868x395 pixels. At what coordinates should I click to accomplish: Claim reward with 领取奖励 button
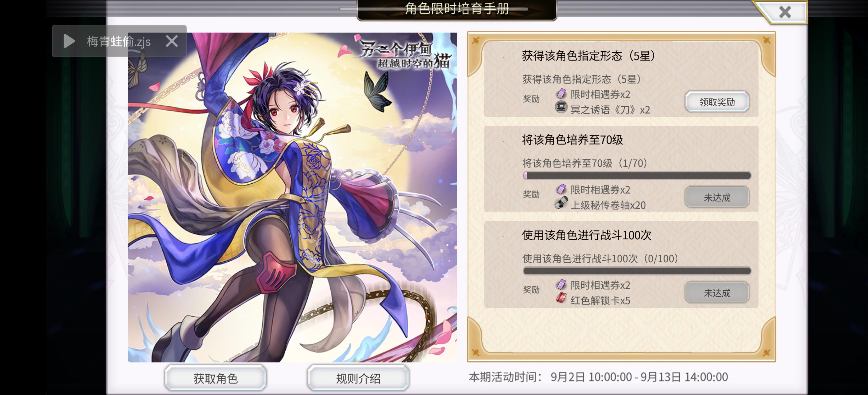click(x=717, y=102)
